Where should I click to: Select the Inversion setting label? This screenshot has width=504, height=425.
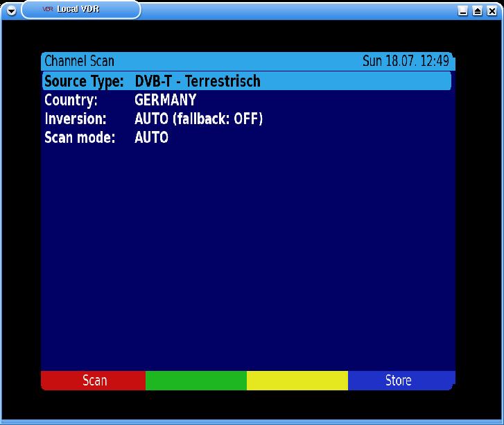pos(75,119)
